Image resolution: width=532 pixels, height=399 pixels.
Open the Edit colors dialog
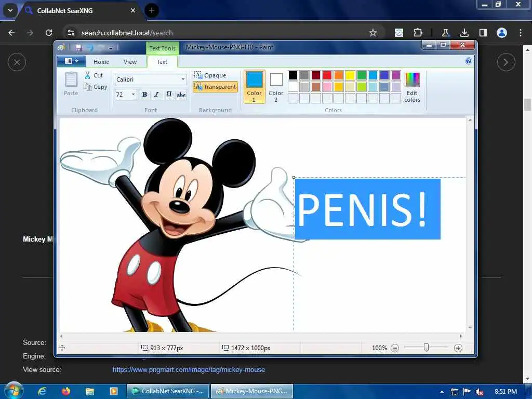pyautogui.click(x=412, y=87)
